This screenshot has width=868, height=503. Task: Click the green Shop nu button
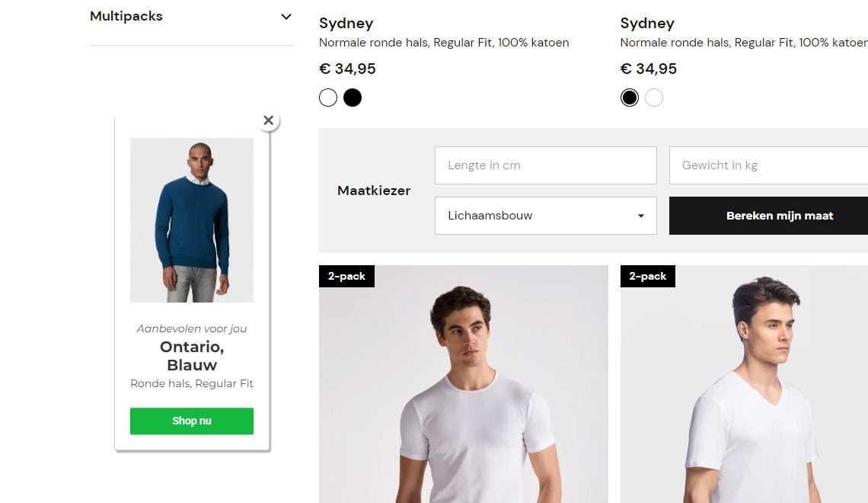pyautogui.click(x=192, y=421)
